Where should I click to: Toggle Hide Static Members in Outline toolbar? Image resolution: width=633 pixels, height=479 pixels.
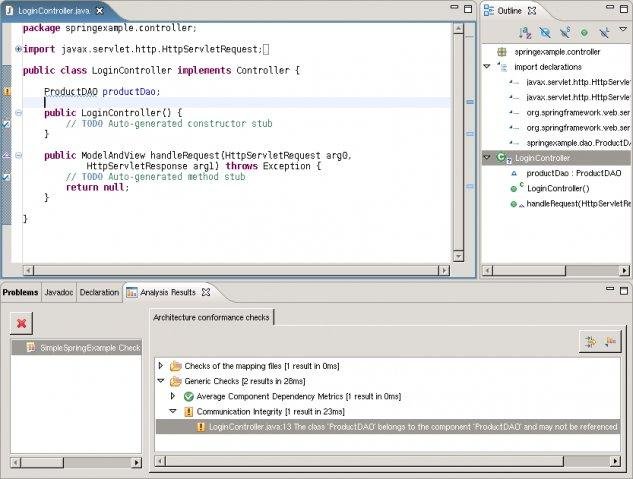[x=564, y=33]
